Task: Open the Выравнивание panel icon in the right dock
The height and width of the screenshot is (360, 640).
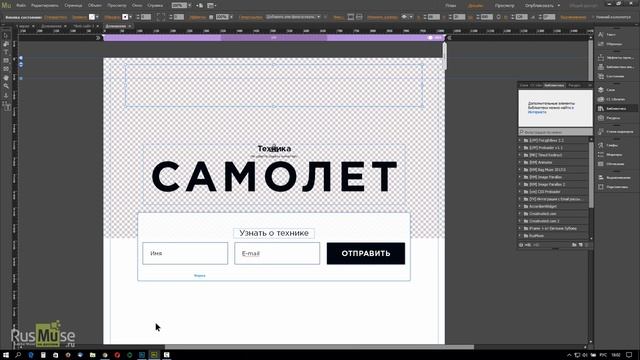Action: 601,178
